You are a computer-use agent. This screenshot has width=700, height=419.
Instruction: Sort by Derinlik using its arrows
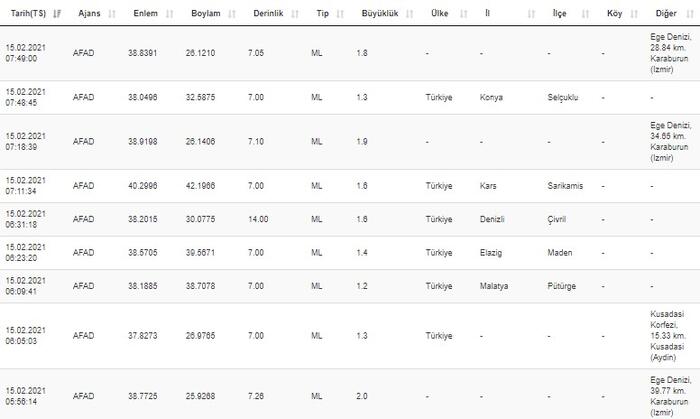(295, 14)
